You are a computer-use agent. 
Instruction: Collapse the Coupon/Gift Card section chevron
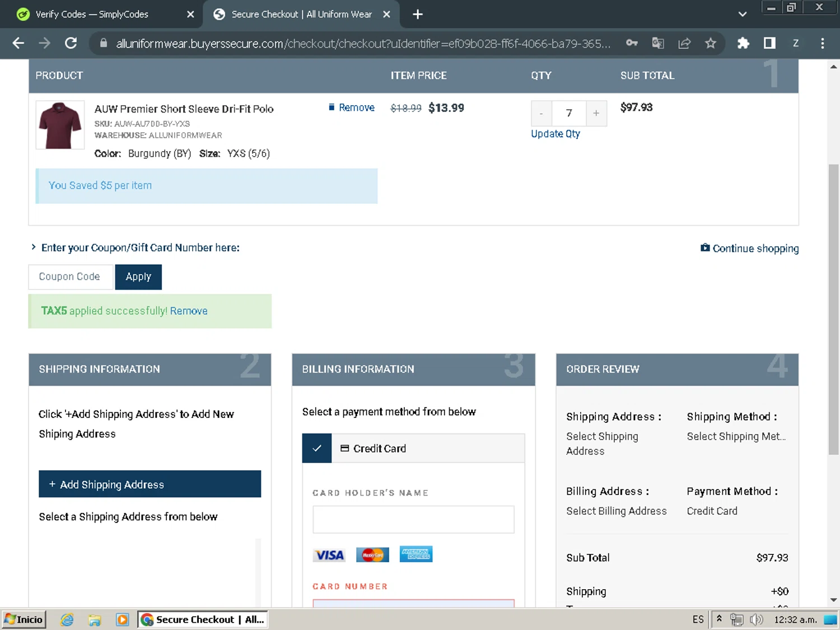[x=34, y=247]
